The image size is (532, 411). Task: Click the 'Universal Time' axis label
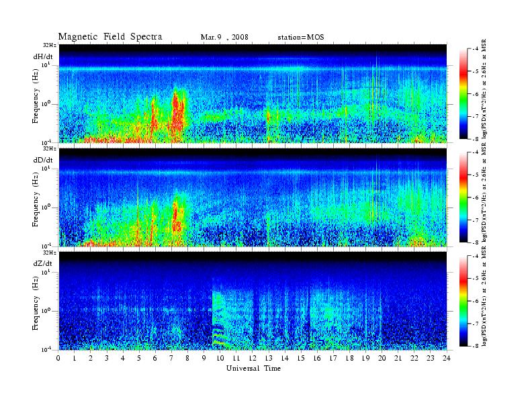click(x=253, y=368)
